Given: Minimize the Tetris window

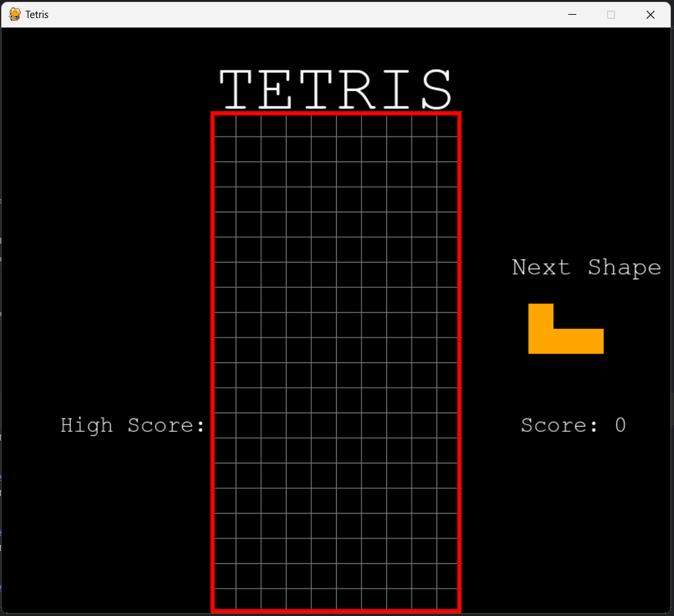Looking at the screenshot, I should (x=572, y=15).
